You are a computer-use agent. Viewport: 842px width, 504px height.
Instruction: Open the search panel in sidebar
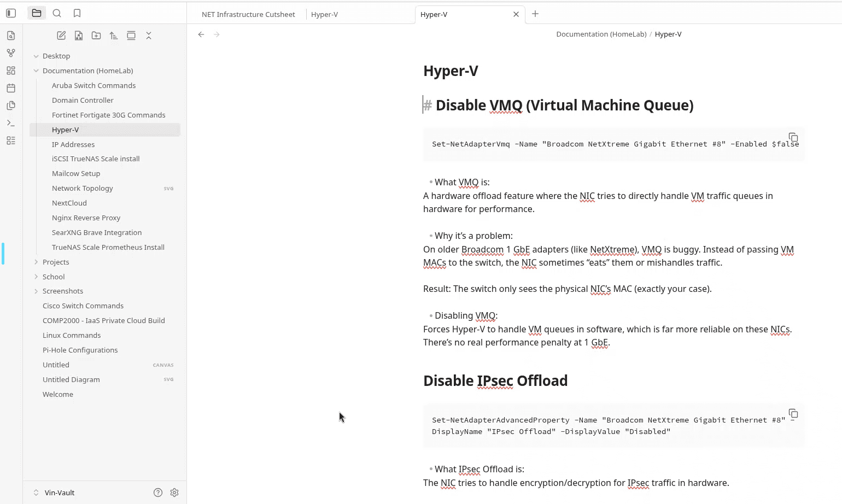(x=57, y=13)
